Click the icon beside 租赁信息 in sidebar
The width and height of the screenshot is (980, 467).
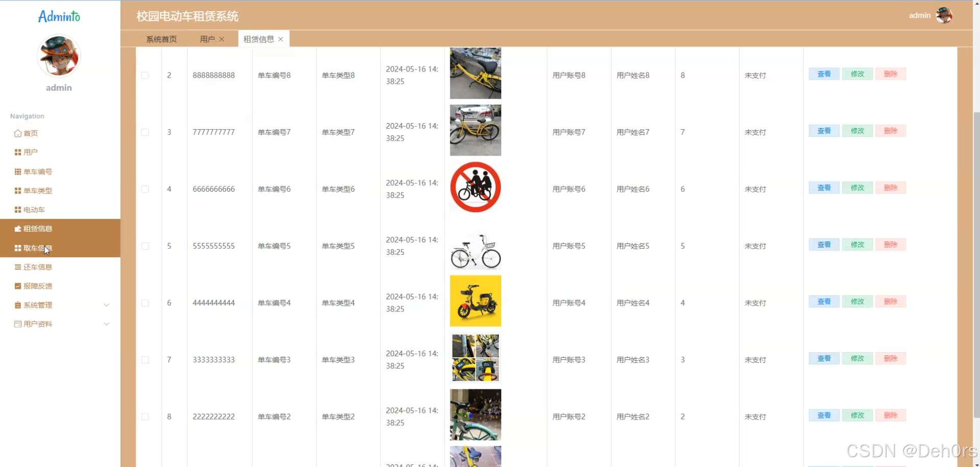18,229
